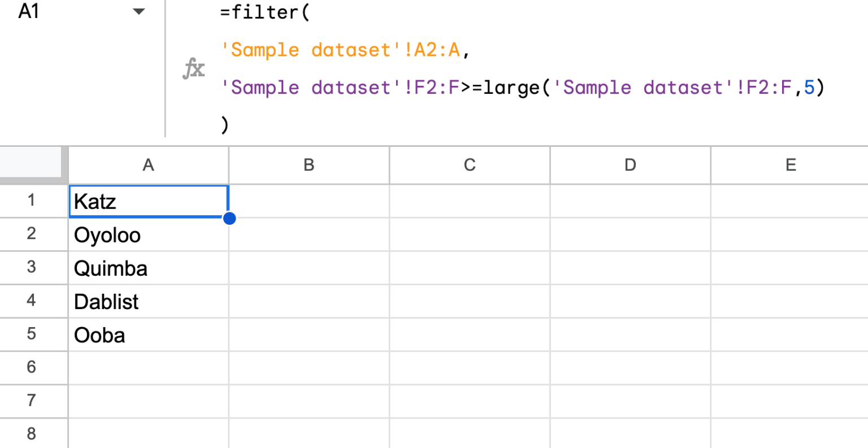
Task: Click the fx function icon
Action: [x=193, y=69]
